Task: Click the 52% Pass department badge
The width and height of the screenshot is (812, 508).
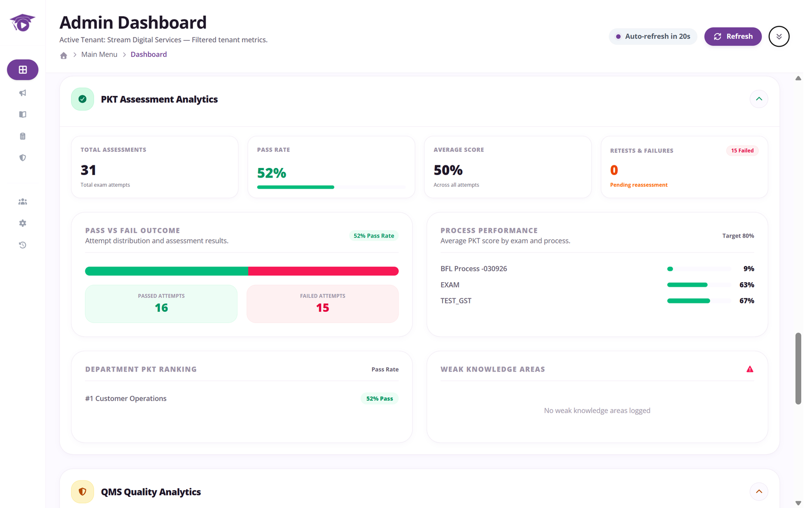Action: point(380,398)
